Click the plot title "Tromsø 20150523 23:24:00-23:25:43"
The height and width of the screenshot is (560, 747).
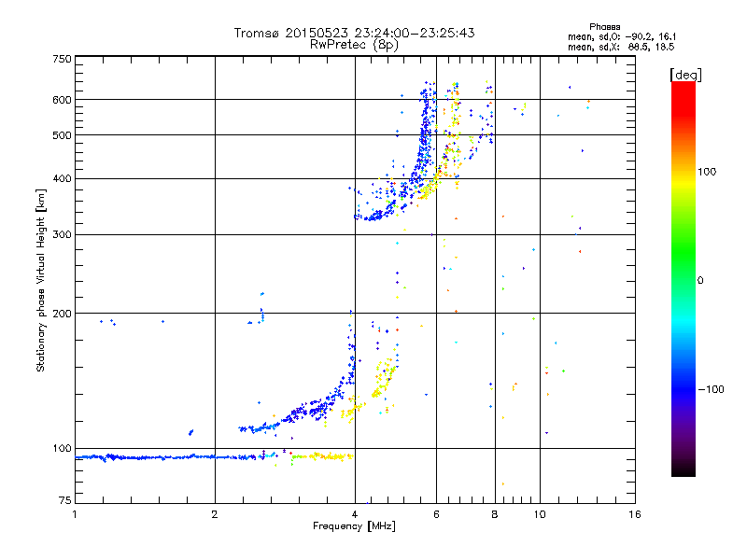click(x=354, y=33)
